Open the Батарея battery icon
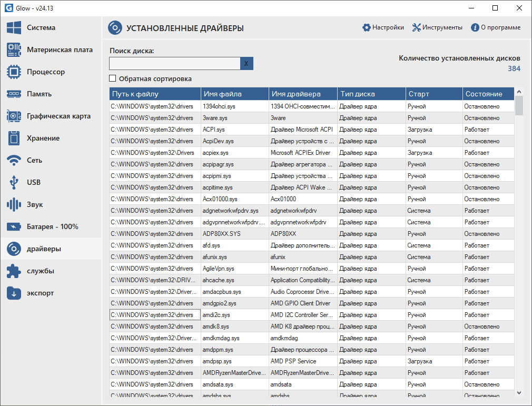Image resolution: width=532 pixels, height=406 pixels. click(14, 226)
